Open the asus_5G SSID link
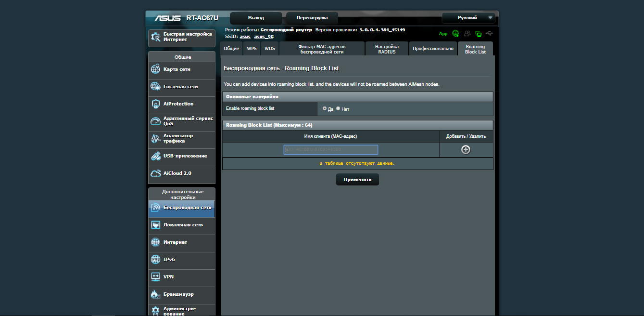 click(264, 37)
